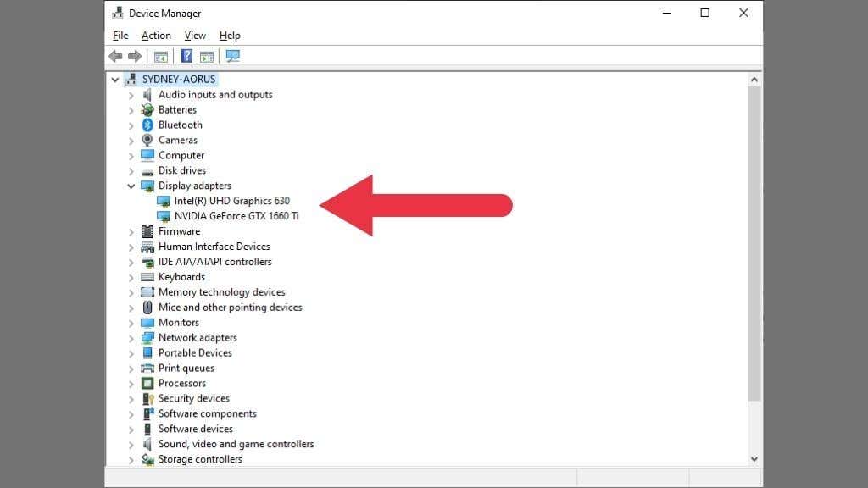
Task: Select the Software components label
Action: (x=208, y=413)
